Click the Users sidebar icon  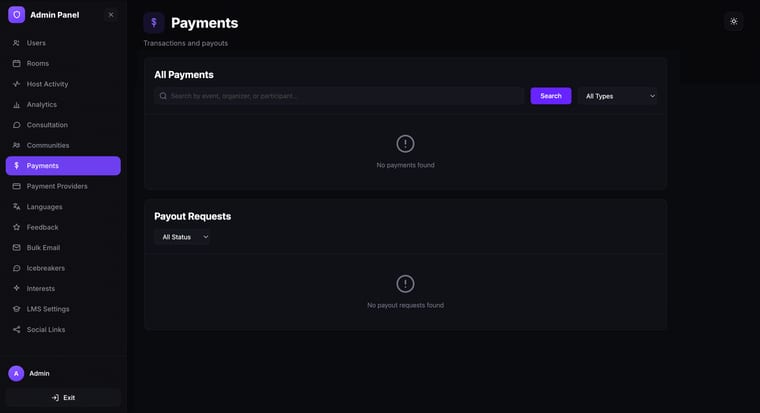[x=16, y=43]
